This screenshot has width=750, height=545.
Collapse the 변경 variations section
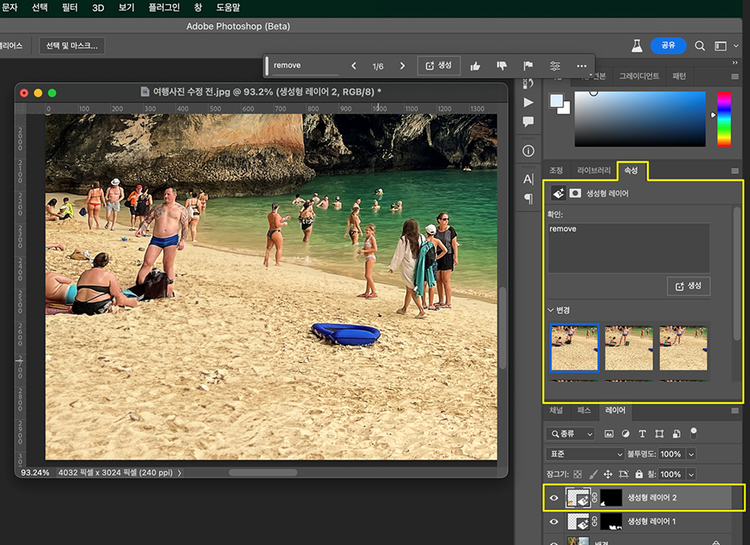click(550, 310)
